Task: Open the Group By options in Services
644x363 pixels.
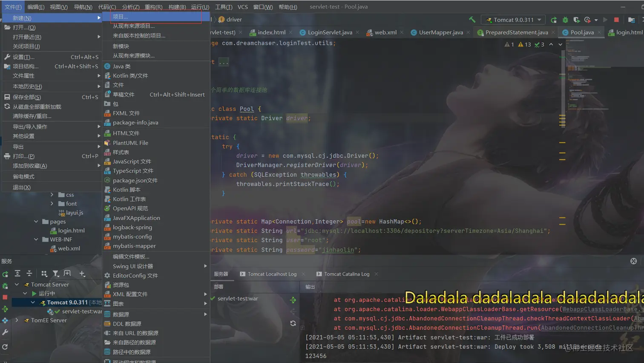Action: click(44, 274)
